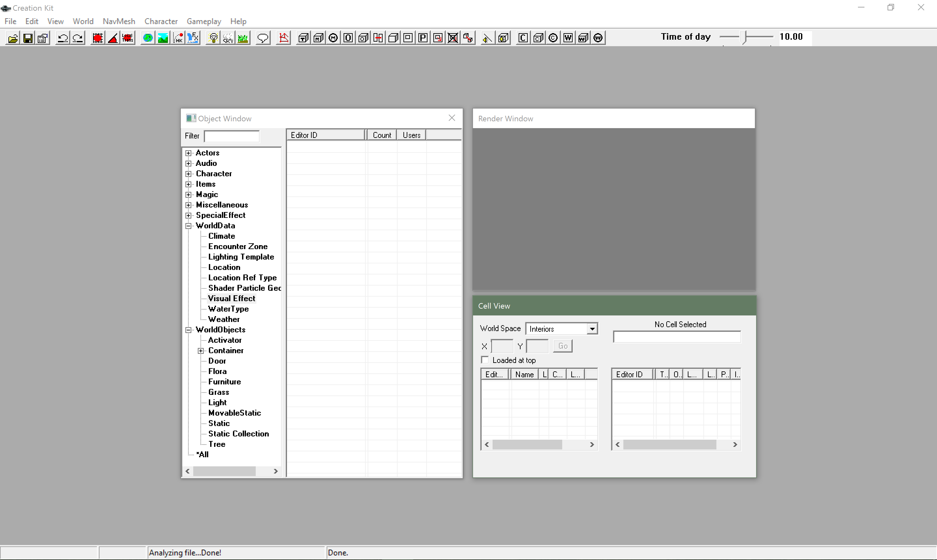The width and height of the screenshot is (937, 560).
Task: Save the plugin with the floppy disk icon
Action: [28, 38]
